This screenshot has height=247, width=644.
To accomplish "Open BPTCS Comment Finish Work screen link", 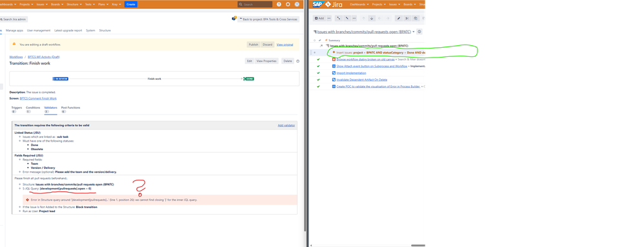I will (x=38, y=98).
